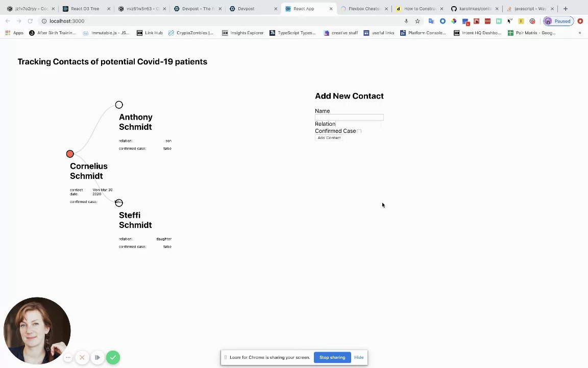Open Loom more options ellipsis
The image size is (588, 368).
point(68,357)
